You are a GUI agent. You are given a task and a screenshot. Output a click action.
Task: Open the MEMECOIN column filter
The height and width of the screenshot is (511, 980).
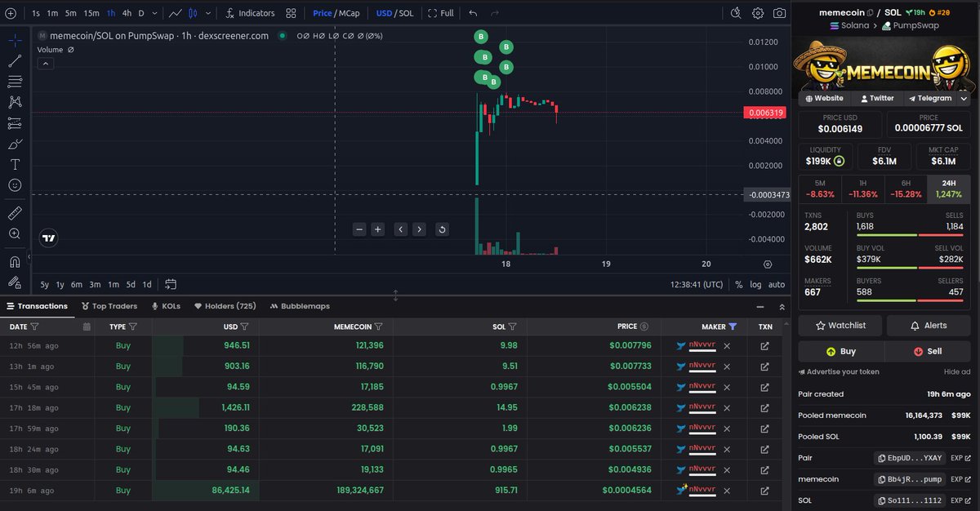pos(378,327)
